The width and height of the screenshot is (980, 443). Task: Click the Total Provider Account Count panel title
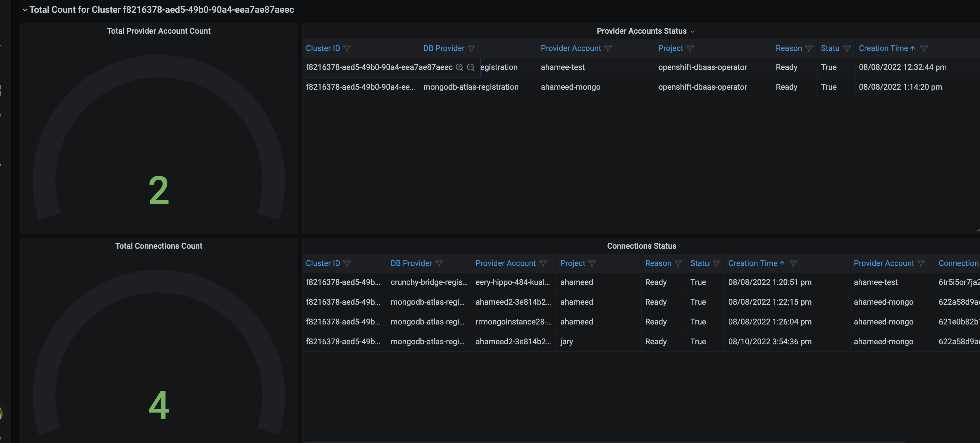point(159,31)
